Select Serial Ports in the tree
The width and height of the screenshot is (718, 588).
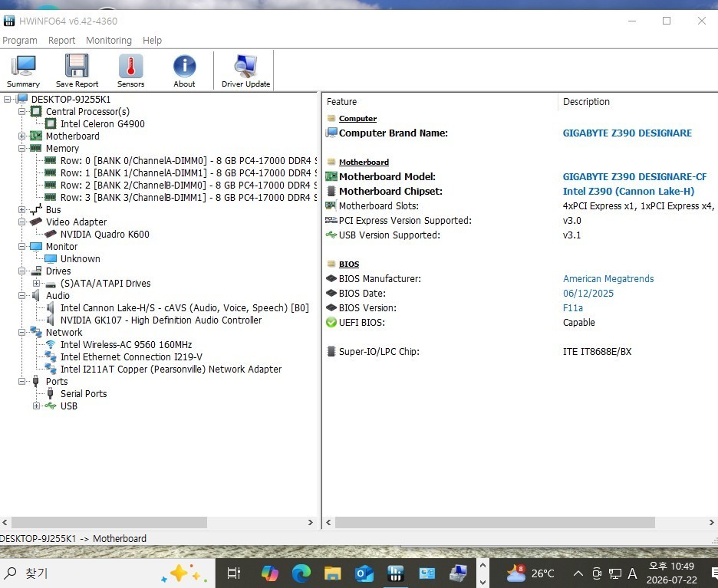[x=84, y=393]
